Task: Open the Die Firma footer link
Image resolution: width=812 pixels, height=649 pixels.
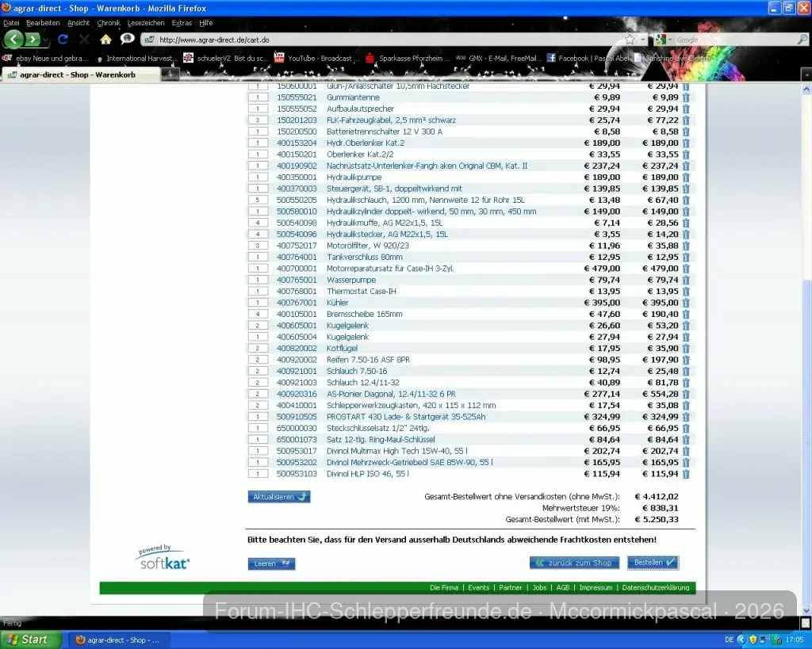Action: coord(444,587)
